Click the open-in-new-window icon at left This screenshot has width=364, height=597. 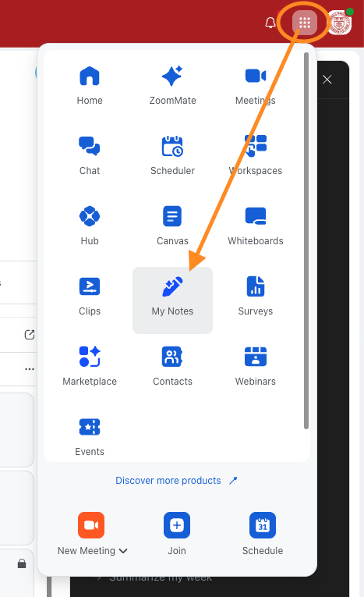(x=30, y=335)
